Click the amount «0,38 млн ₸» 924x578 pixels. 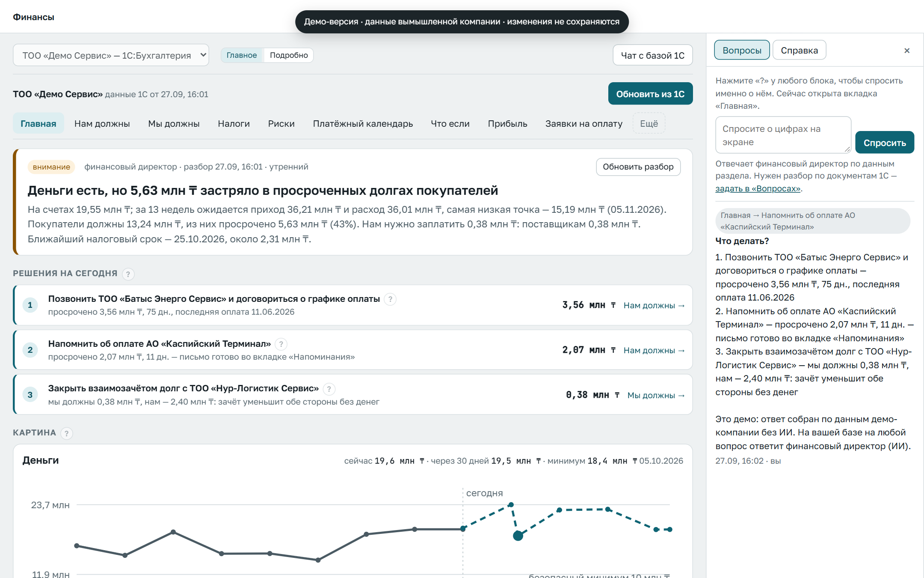point(593,395)
